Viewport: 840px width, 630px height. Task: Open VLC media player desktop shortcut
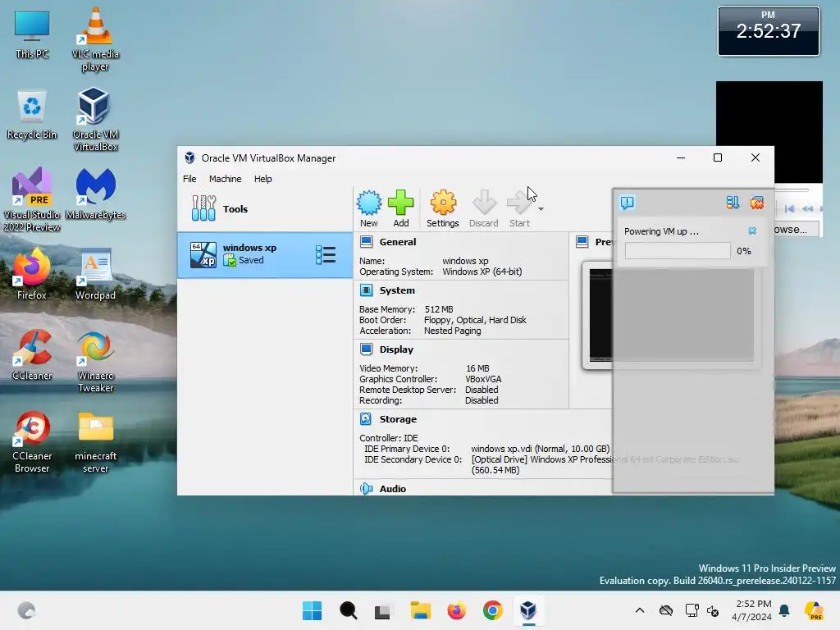[x=95, y=39]
